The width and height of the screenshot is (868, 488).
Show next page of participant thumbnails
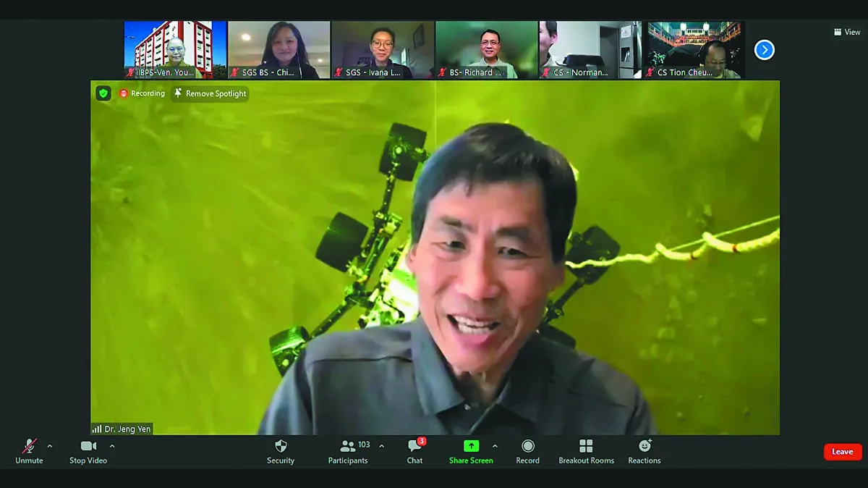765,50
